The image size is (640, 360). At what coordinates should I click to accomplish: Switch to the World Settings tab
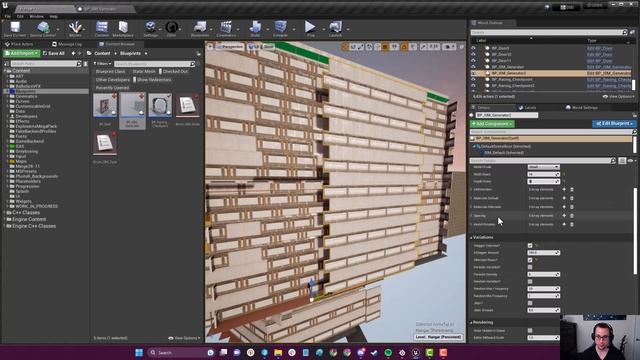582,108
